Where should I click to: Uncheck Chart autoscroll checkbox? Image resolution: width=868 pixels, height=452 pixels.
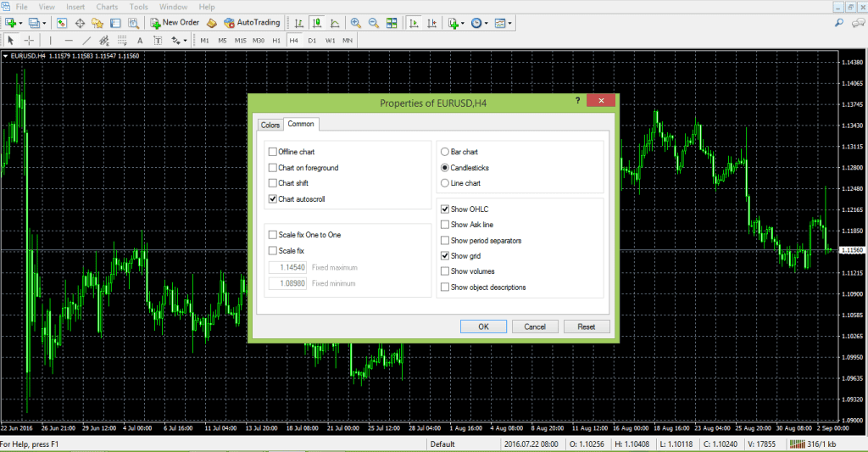pyautogui.click(x=272, y=198)
